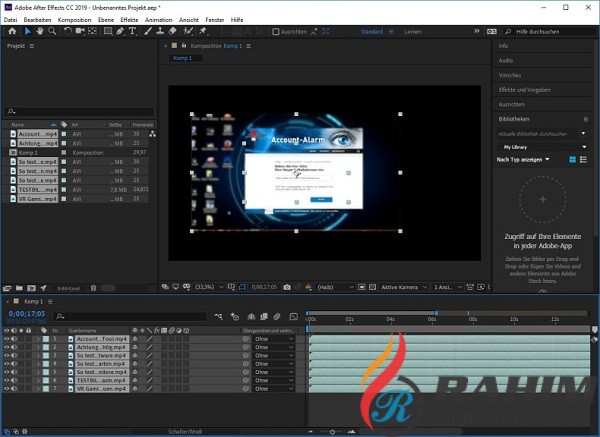The image size is (600, 437).
Task: Select the Puppet Pin tool
Action: tap(203, 31)
